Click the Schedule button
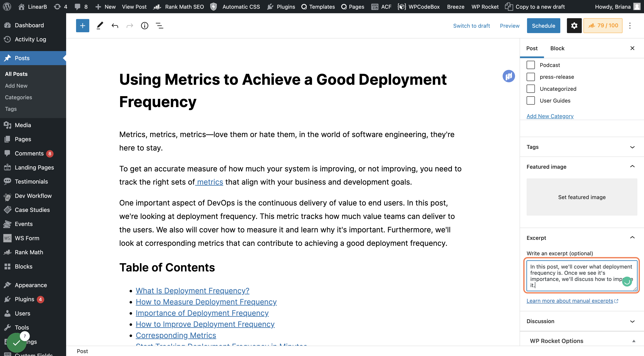Image resolution: width=644 pixels, height=356 pixels. click(x=543, y=25)
